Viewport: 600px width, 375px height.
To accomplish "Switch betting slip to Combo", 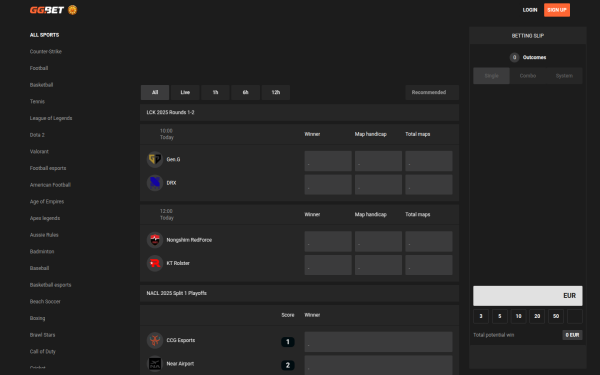I will coord(528,76).
